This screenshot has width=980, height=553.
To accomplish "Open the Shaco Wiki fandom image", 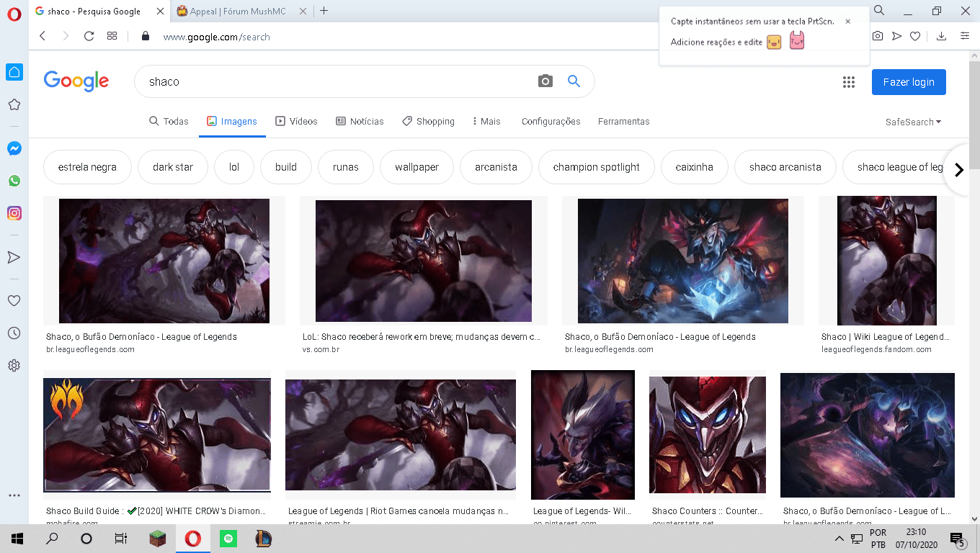I will tap(886, 261).
